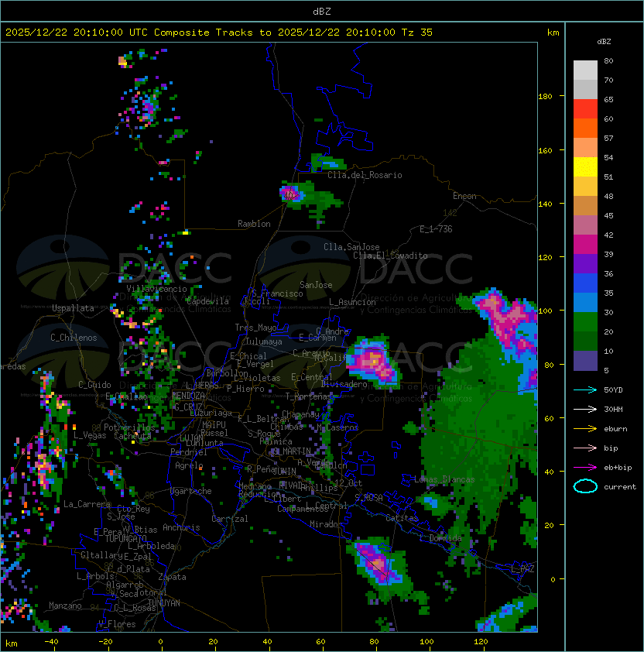
Task: Click the 'Potrerillos' map label
Action: 129,427
